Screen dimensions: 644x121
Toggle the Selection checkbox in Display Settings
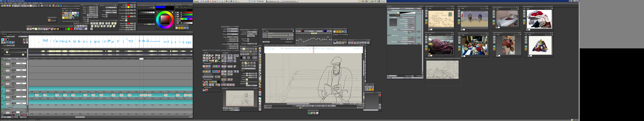[126, 21]
